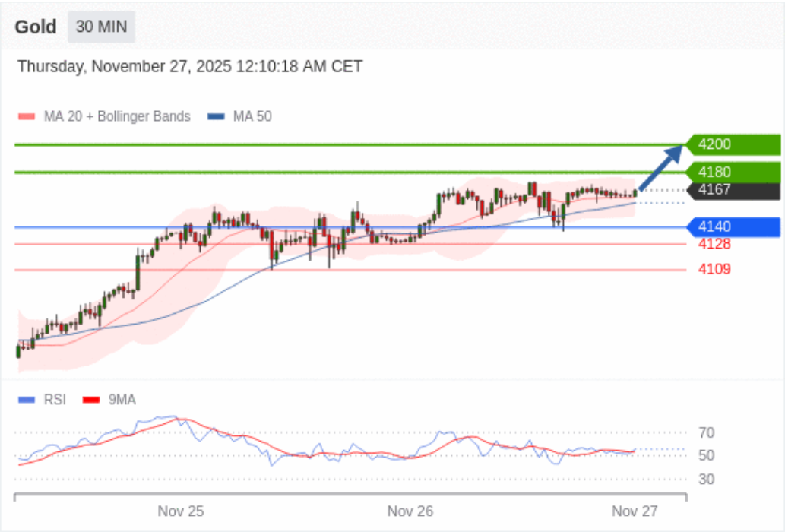Viewport: 785px width, 532px height.
Task: Click the 'Nov 26' date axis label
Action: (x=410, y=511)
